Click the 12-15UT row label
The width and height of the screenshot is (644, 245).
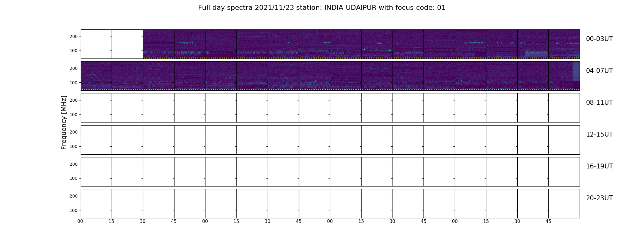599,134
